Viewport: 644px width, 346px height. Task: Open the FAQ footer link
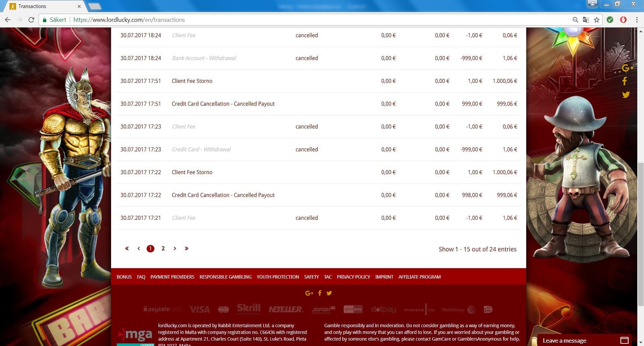(x=141, y=277)
